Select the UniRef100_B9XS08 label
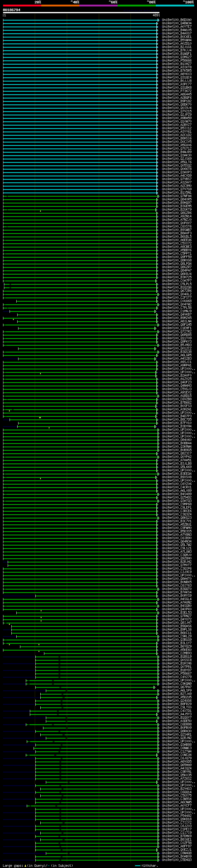 point(177,478)
